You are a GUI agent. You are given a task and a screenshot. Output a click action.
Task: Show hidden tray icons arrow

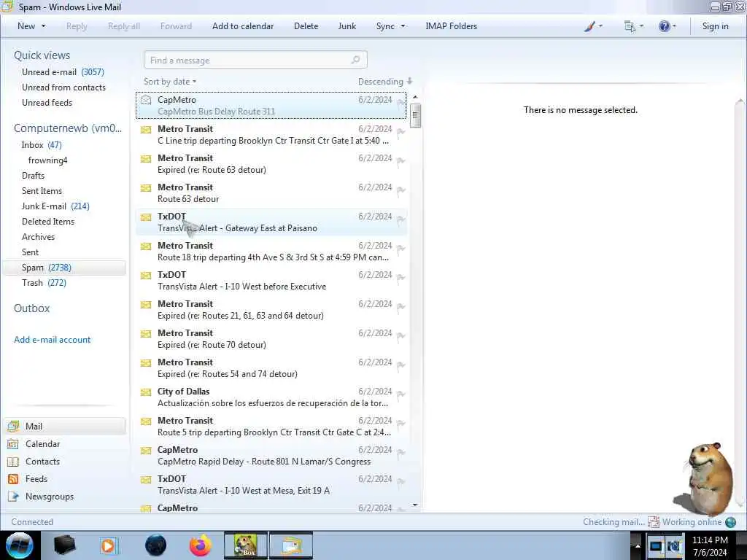pyautogui.click(x=638, y=545)
